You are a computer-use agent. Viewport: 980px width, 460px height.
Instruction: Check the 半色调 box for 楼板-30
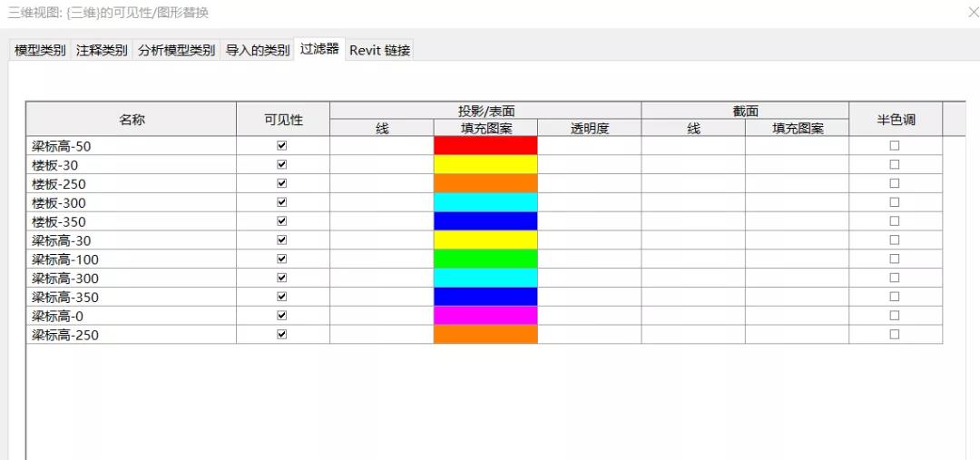(x=895, y=164)
